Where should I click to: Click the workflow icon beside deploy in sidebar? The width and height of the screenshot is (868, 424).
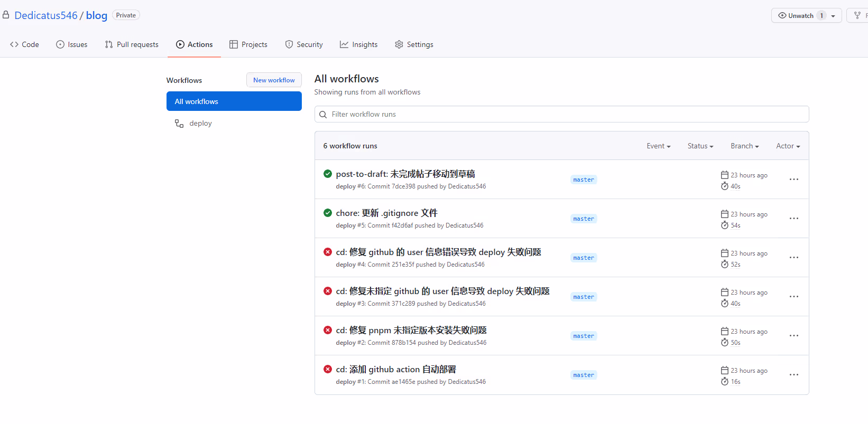pyautogui.click(x=179, y=124)
